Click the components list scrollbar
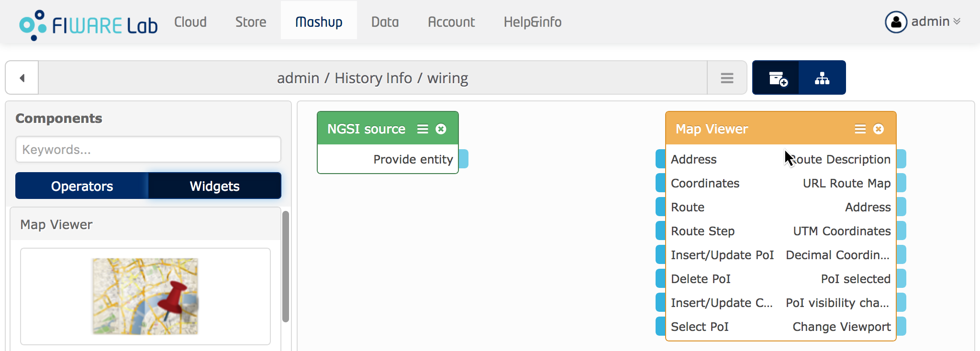The image size is (980, 351). 286,266
